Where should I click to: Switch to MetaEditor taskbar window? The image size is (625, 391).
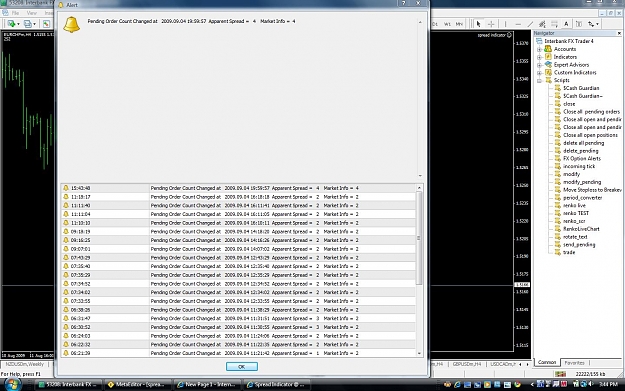click(138, 385)
